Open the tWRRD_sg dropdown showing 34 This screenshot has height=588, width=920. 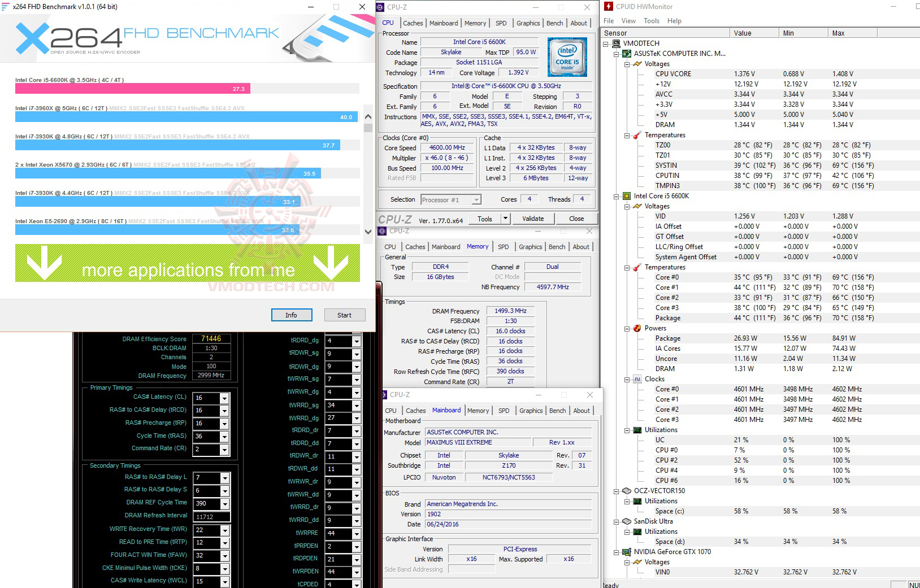[357, 406]
